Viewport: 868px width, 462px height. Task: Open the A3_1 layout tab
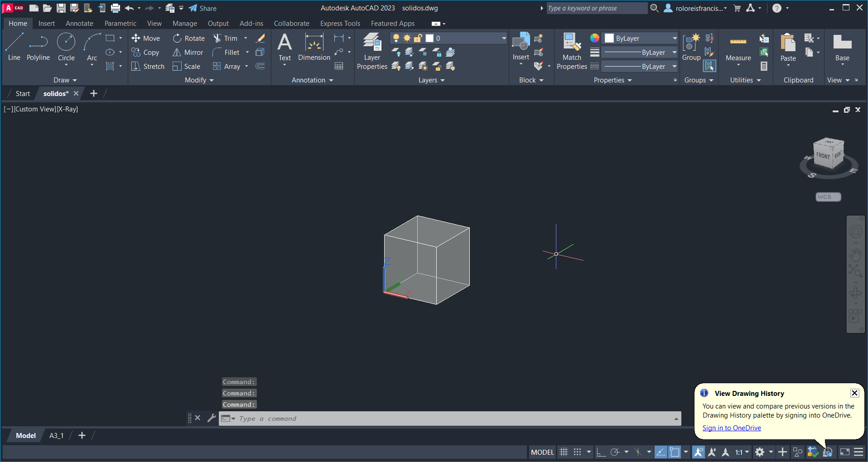click(x=56, y=436)
